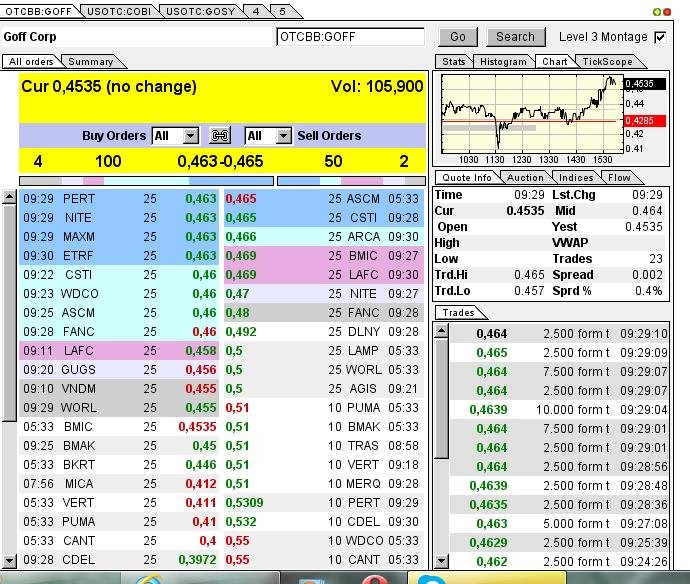Click the intraday price chart
690x584 pixels.
pyautogui.click(x=532, y=114)
